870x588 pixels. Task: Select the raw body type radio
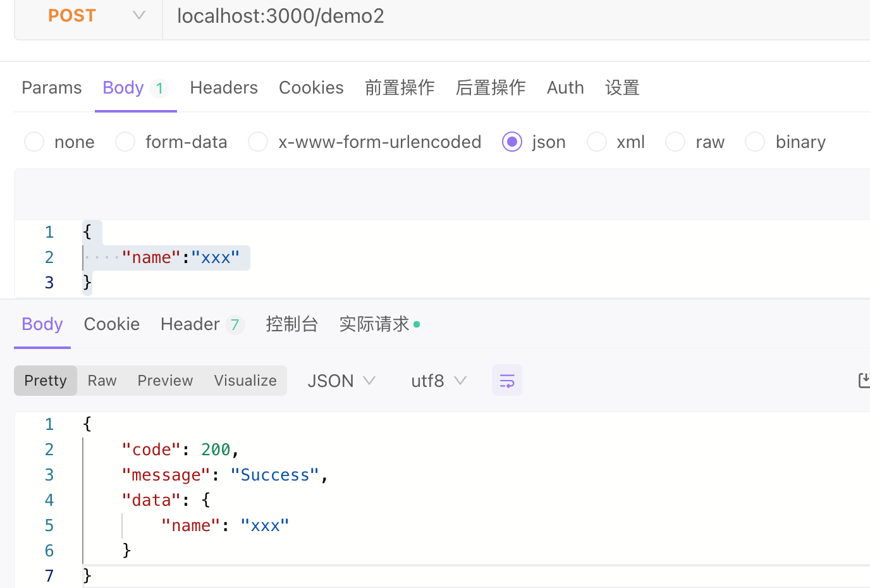(x=675, y=142)
